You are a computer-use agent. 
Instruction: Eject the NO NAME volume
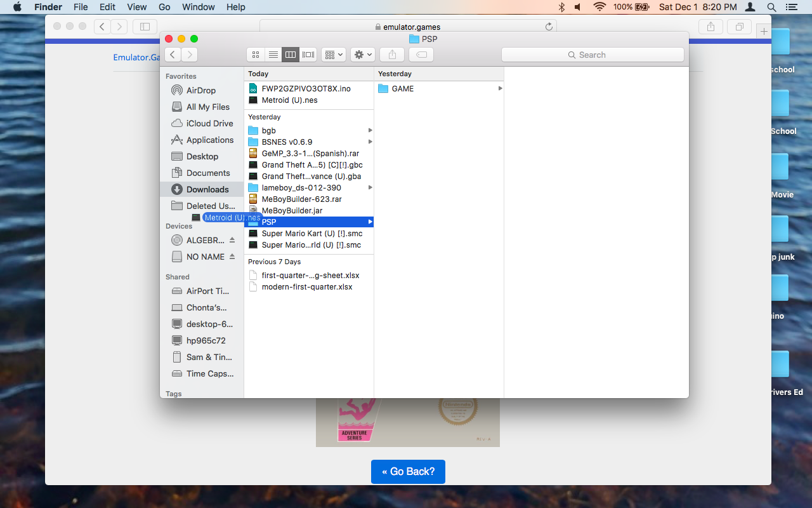pyautogui.click(x=232, y=257)
